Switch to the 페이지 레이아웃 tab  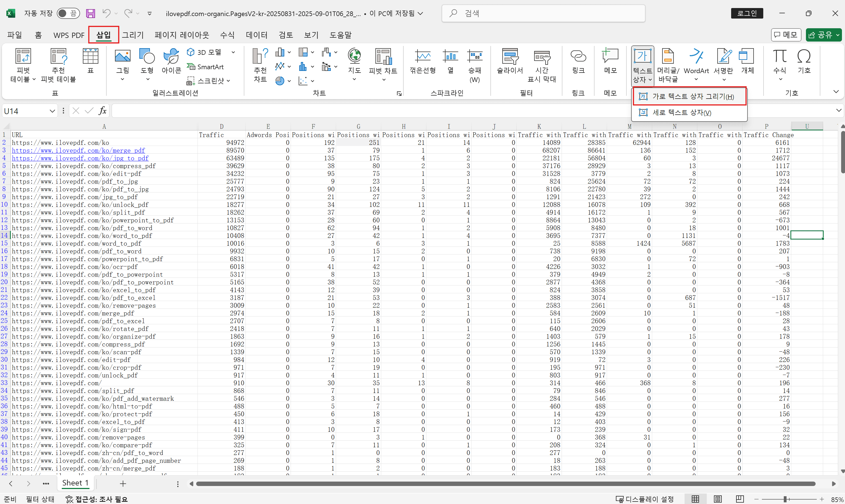182,35
